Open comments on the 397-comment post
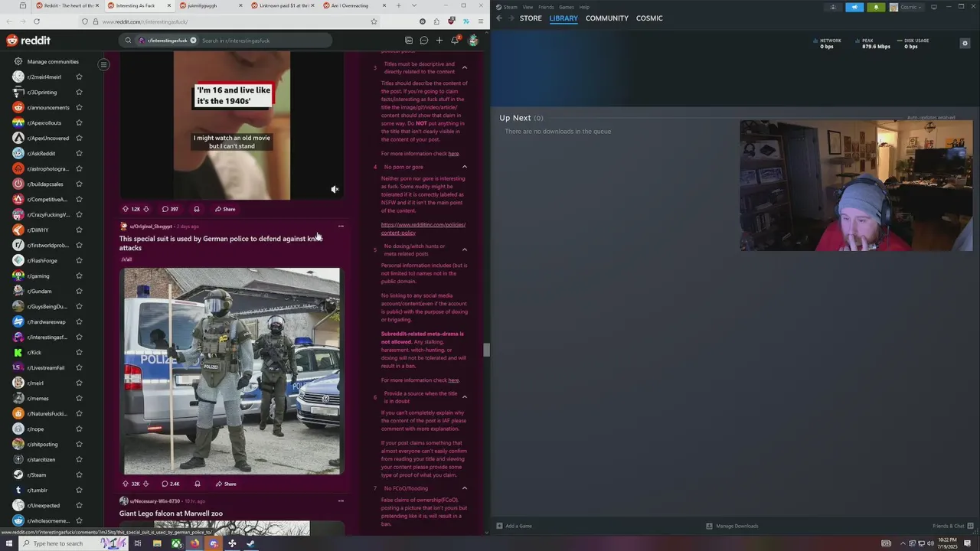Viewport: 980px width, 551px height. 170,209
